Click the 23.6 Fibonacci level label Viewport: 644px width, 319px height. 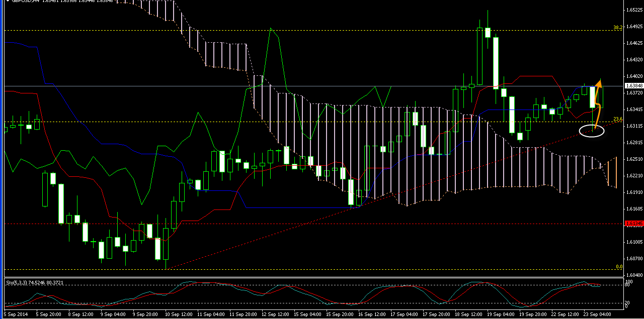click(x=618, y=119)
